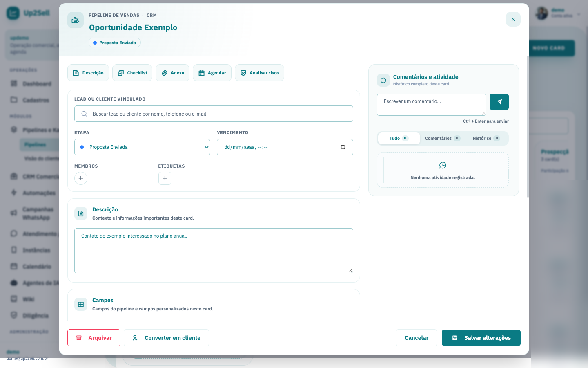This screenshot has width=588, height=368.
Task: Switch to the Comentários tab
Action: (443, 138)
